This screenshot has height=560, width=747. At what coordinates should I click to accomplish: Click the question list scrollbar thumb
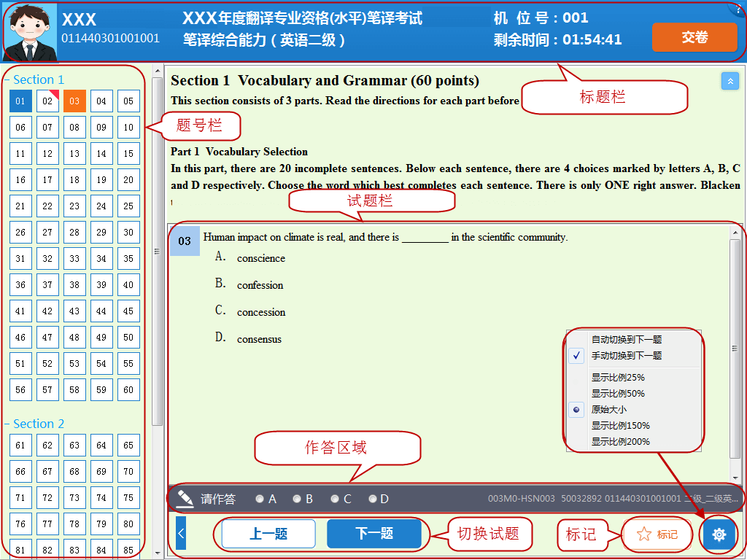tap(158, 252)
